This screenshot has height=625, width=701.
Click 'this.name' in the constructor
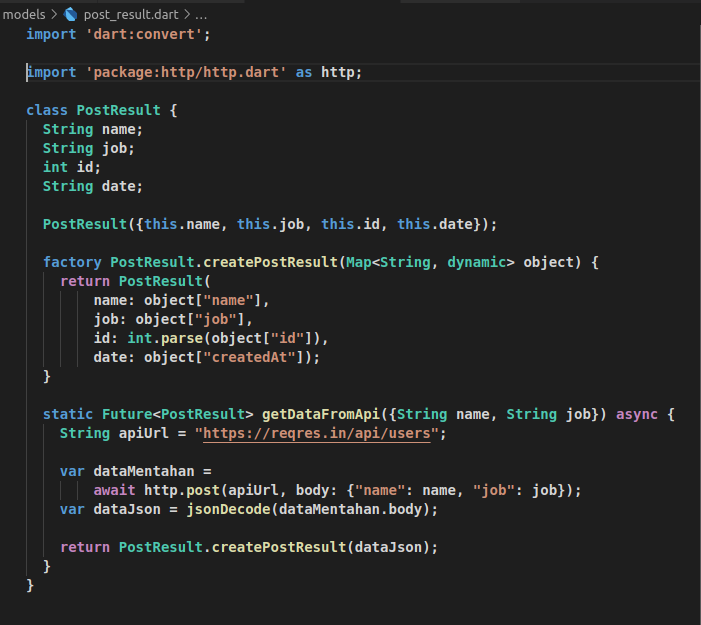point(182,224)
